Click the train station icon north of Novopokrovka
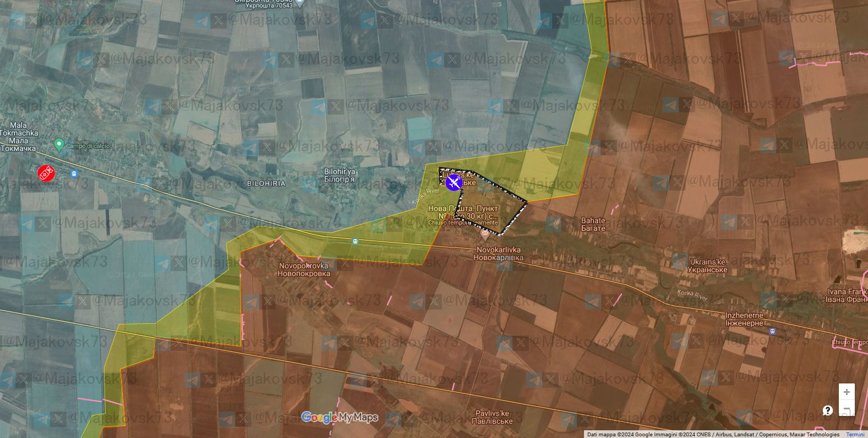868x438 pixels. 355,241
